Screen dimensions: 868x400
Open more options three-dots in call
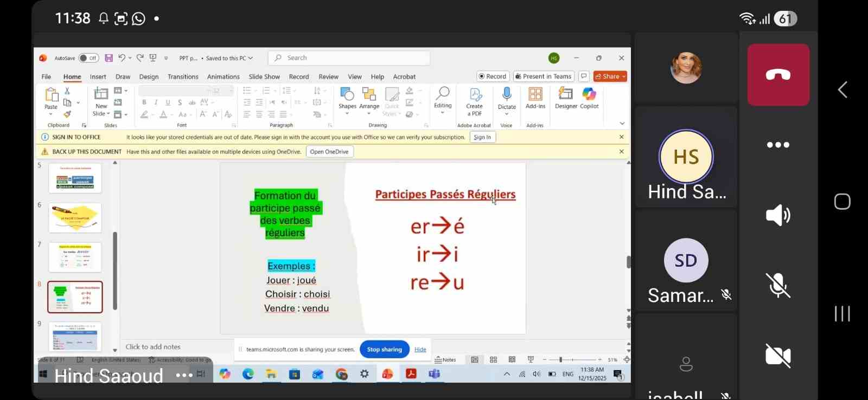[x=778, y=145]
